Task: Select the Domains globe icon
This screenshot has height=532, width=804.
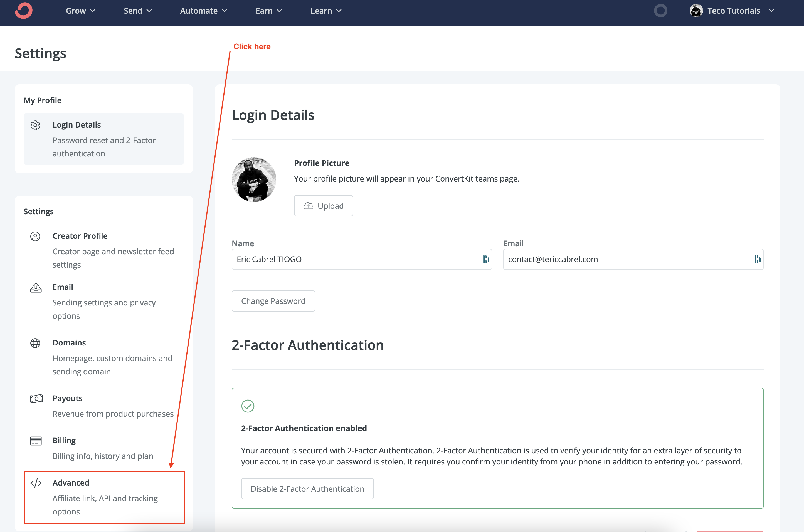Action: pyautogui.click(x=35, y=343)
